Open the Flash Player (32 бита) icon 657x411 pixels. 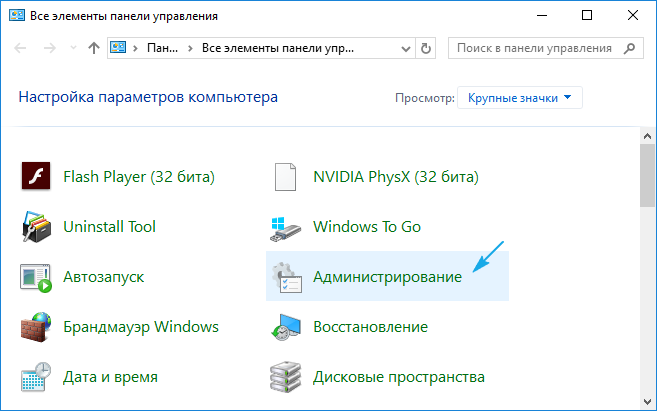36,177
